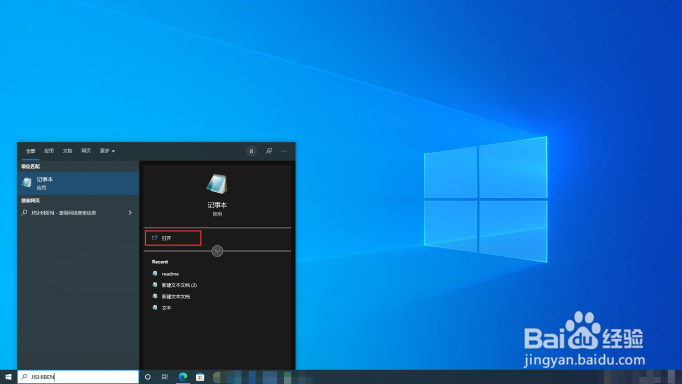Switch to the 应用 (Apps) search tab
The image size is (682, 384).
[x=49, y=151]
